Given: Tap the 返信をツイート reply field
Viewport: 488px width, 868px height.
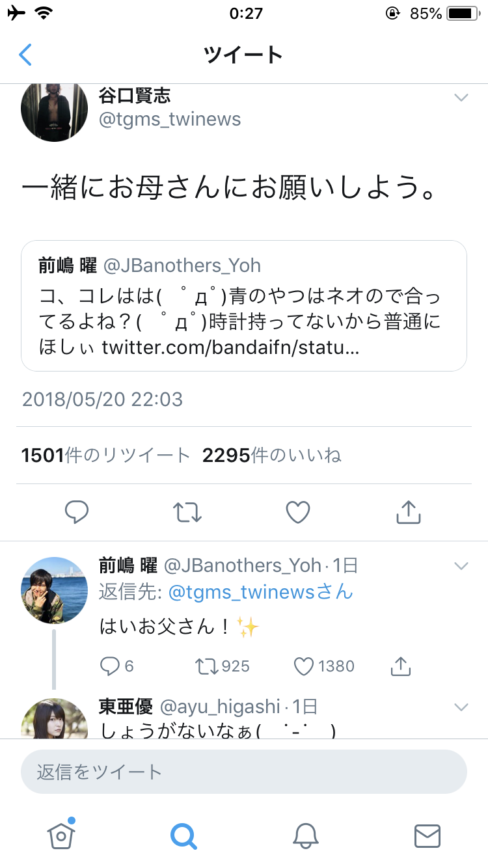Looking at the screenshot, I should [244, 772].
